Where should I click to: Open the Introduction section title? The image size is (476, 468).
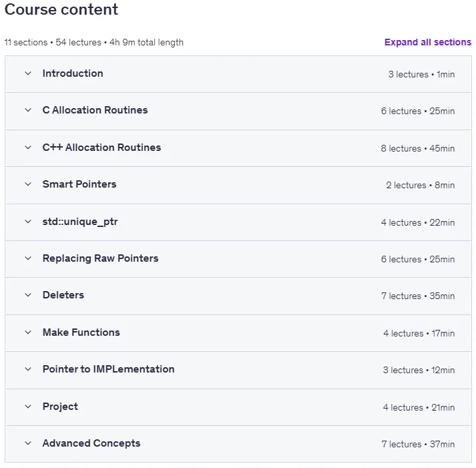[x=73, y=73]
